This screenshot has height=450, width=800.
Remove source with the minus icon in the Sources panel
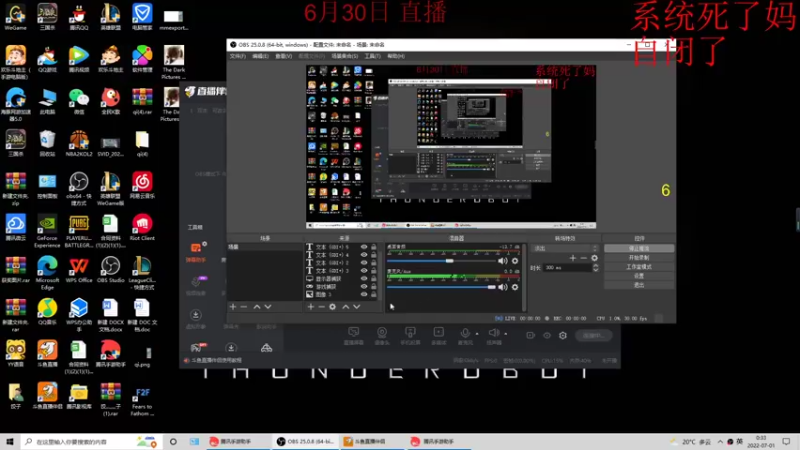pyautogui.click(x=321, y=307)
